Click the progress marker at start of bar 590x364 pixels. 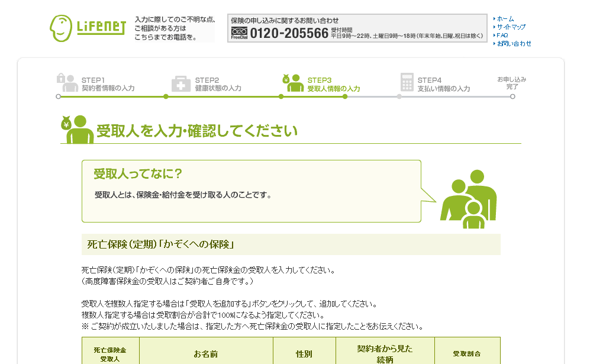[59, 96]
